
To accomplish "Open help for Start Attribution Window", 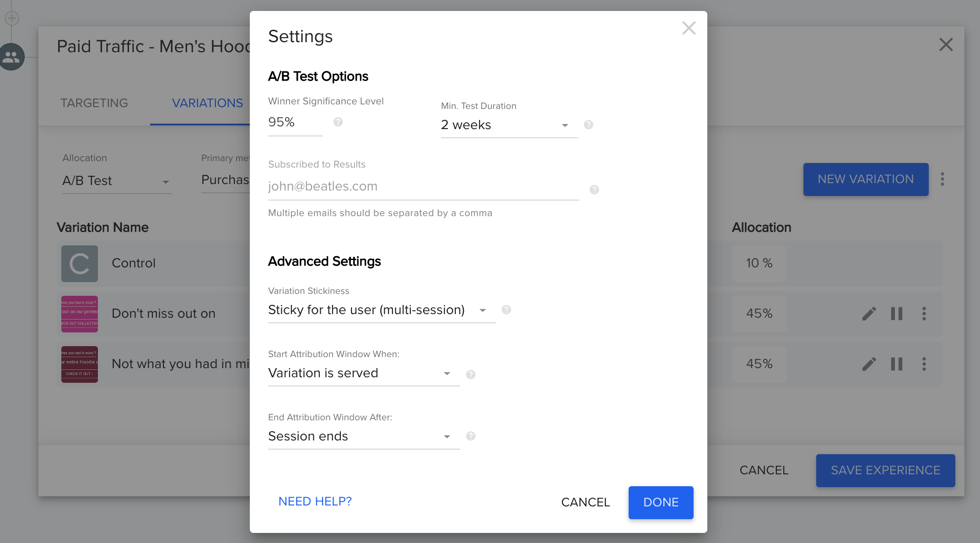I will (x=471, y=375).
